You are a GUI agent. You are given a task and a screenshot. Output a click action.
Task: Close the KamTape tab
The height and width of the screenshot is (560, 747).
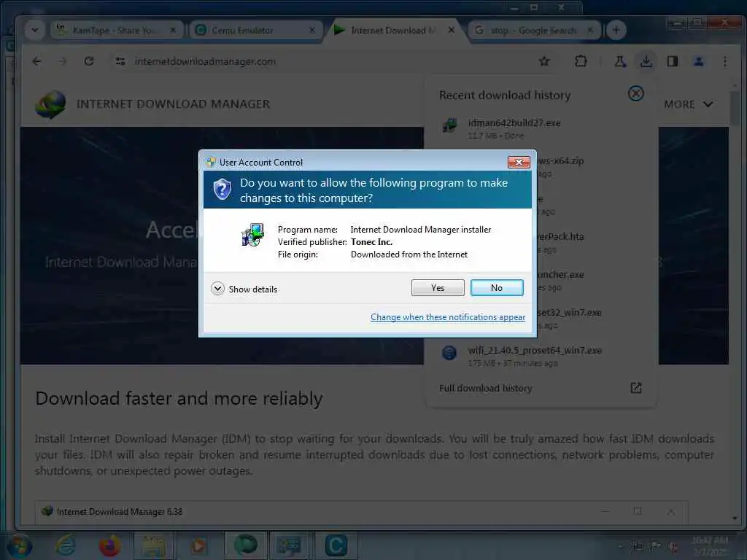173,31
